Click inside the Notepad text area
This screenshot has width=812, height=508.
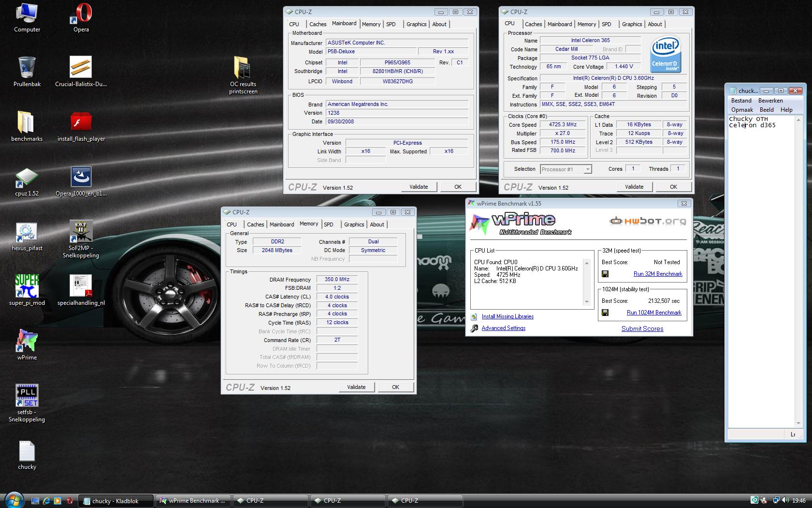[761, 271]
